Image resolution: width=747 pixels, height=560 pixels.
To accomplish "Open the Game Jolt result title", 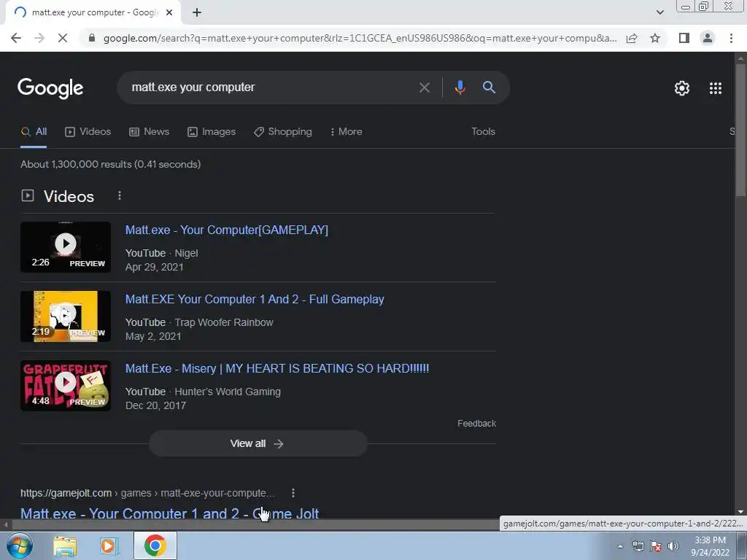I will coord(169,513).
